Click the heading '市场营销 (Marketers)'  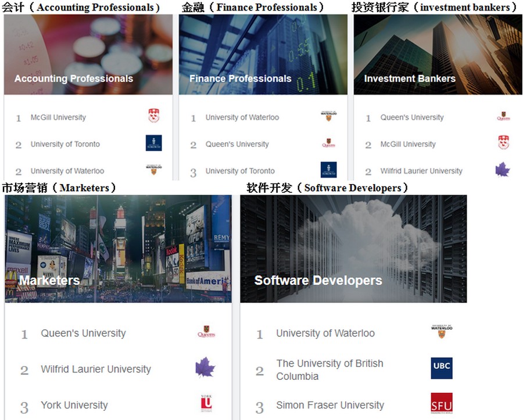point(59,188)
